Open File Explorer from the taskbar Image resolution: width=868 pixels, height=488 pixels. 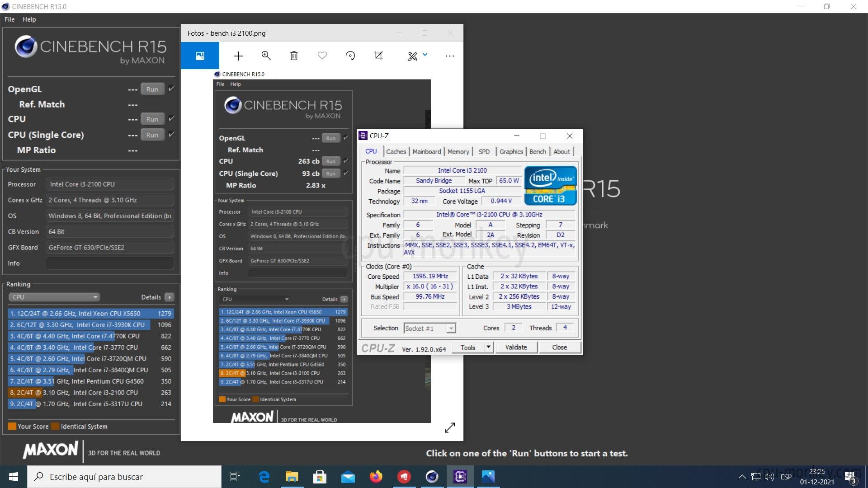point(292,477)
